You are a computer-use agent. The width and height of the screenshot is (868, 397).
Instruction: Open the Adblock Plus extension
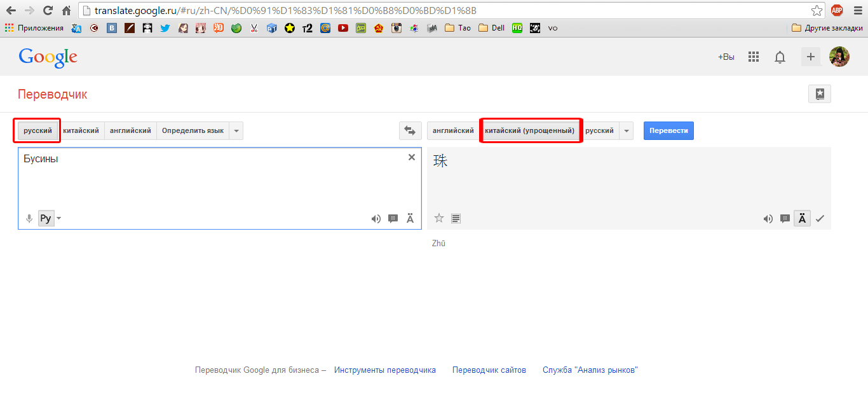pos(837,10)
